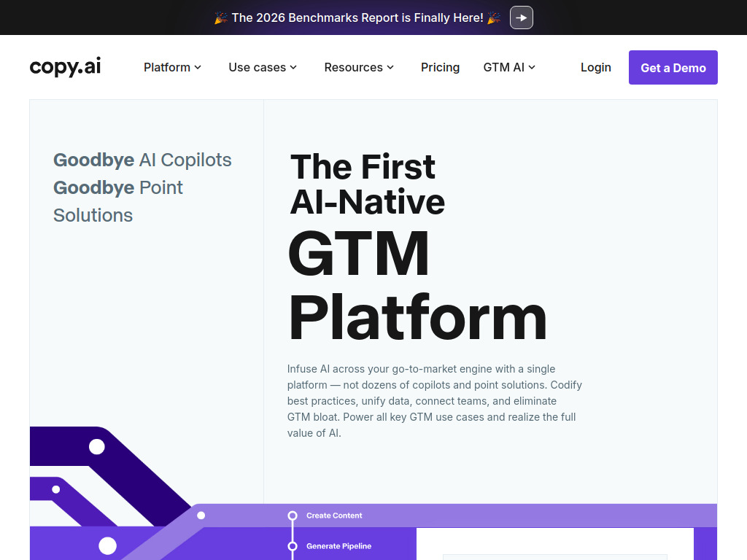
Task: Select the Generate Pipeline step label
Action: [338, 546]
